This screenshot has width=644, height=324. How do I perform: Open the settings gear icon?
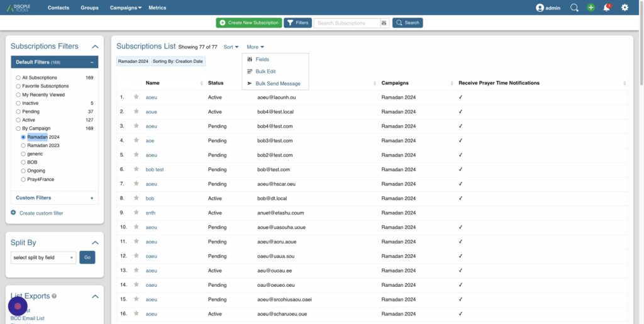click(625, 8)
